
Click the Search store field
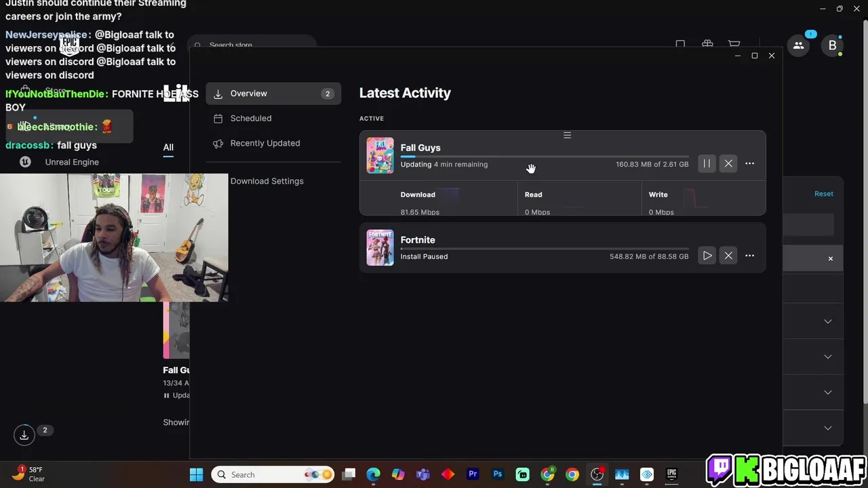point(252,43)
